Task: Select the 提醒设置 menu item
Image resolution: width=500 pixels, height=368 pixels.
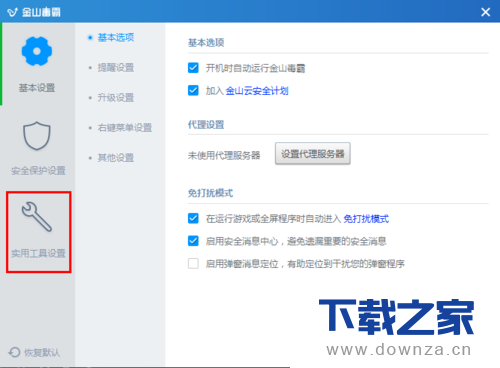Action: click(x=116, y=68)
